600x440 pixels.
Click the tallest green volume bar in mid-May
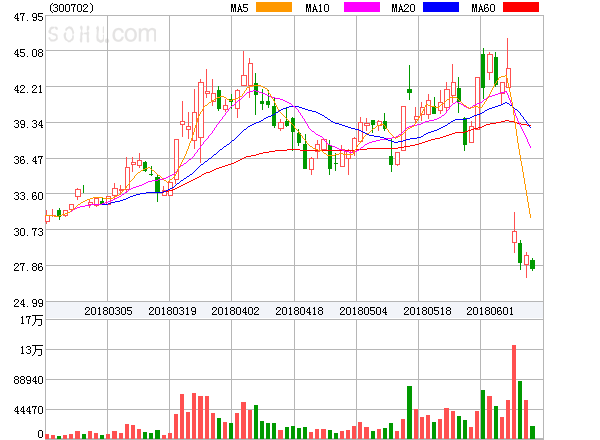(x=409, y=412)
